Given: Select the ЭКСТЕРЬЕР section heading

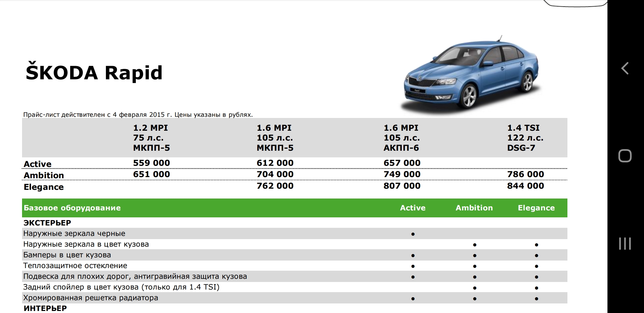Looking at the screenshot, I should pyautogui.click(x=47, y=223).
